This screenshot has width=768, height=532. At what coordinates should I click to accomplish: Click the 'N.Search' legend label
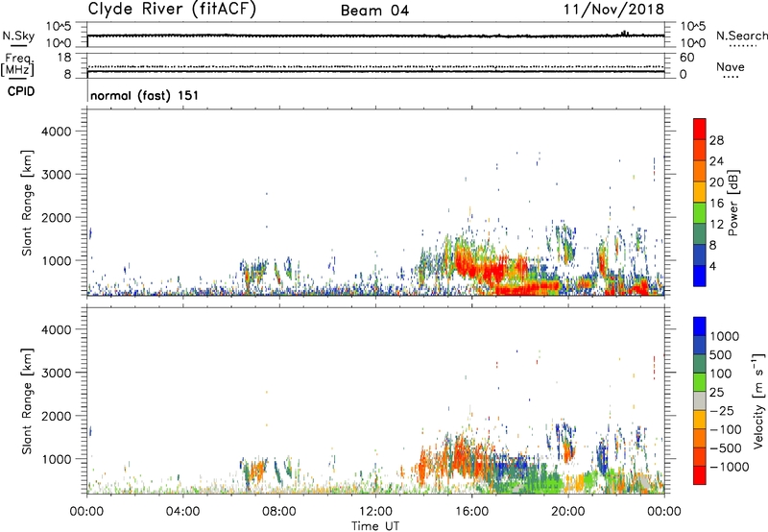[x=741, y=36]
